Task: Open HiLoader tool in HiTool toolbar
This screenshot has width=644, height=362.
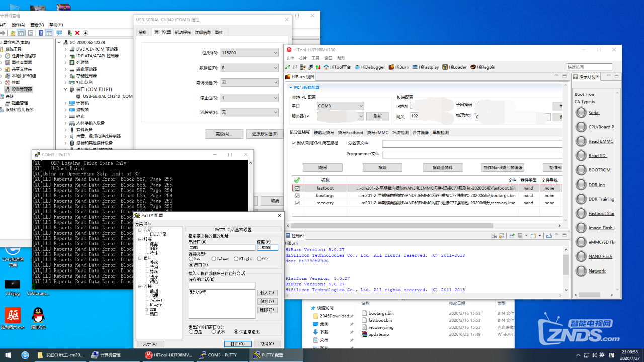Action: coord(454,67)
